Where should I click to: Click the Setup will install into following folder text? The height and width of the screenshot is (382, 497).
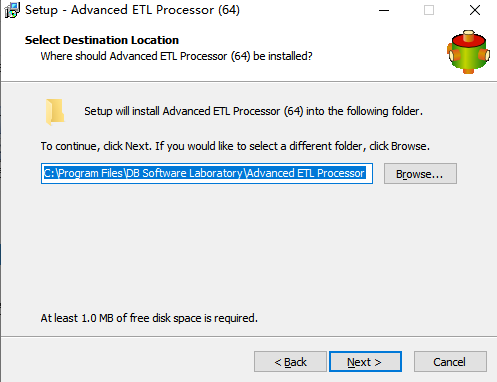pos(253,111)
